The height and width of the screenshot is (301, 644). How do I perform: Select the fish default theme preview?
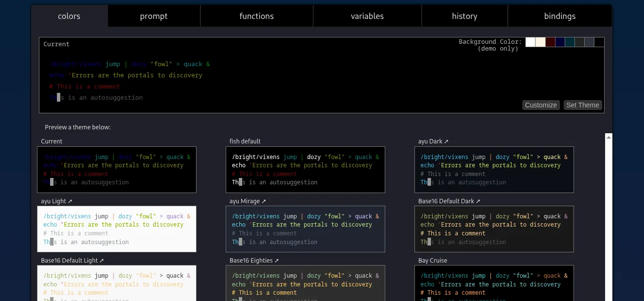(305, 170)
